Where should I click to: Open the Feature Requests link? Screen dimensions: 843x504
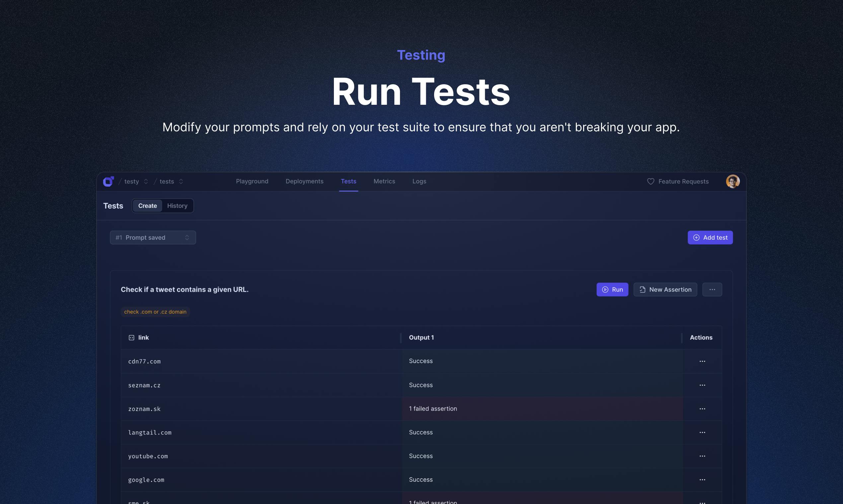pyautogui.click(x=677, y=181)
